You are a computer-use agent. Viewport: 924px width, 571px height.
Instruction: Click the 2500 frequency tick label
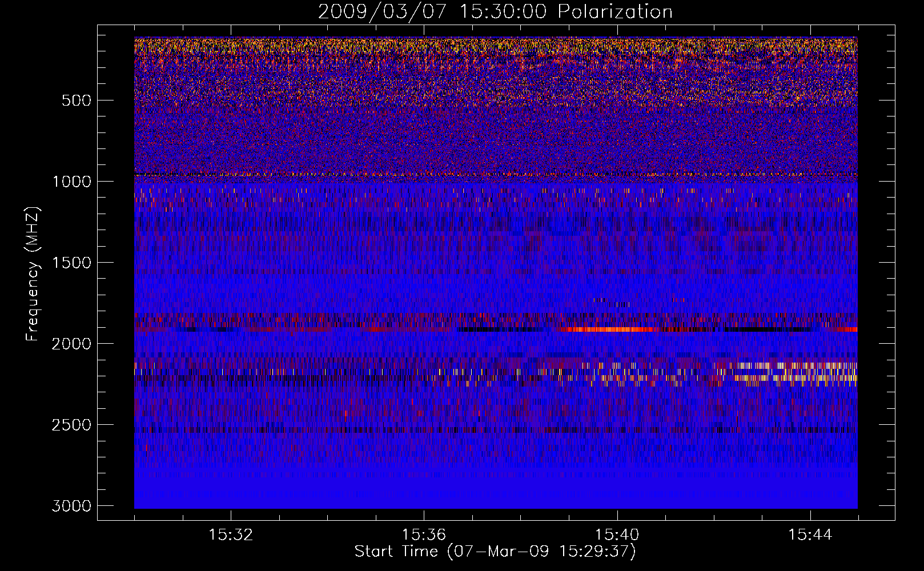[71, 425]
